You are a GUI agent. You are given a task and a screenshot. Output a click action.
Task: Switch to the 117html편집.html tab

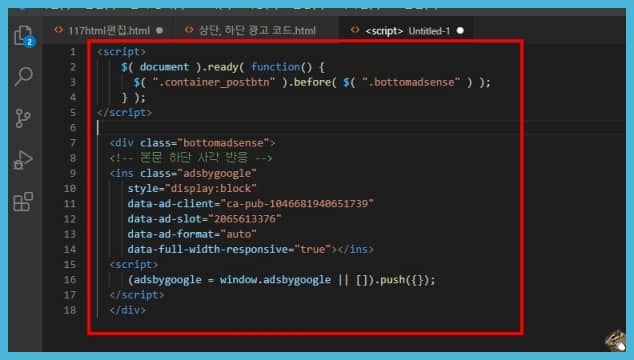[109, 30]
